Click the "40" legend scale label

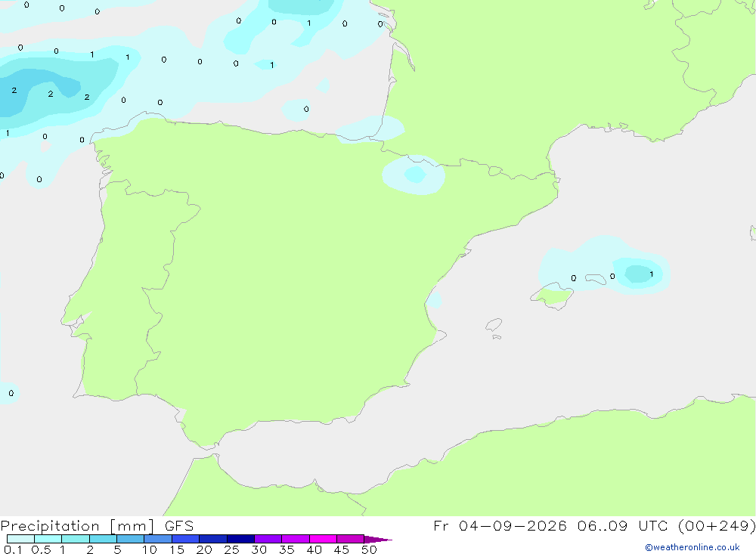(314, 549)
